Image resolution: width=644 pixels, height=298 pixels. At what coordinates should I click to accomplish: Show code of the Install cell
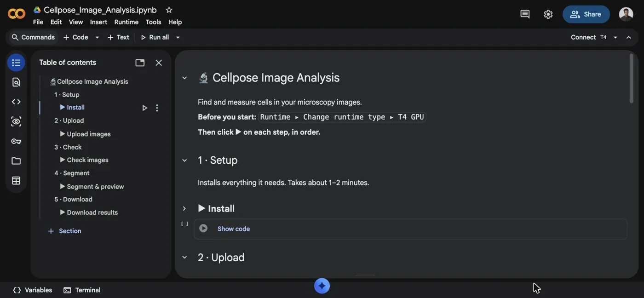(x=234, y=229)
